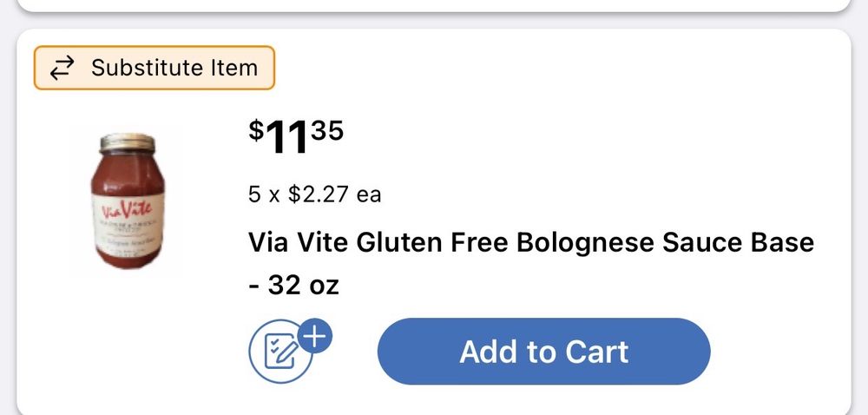868x415 pixels.
Task: Click the swap arrows icon on the badge
Action: [61, 68]
